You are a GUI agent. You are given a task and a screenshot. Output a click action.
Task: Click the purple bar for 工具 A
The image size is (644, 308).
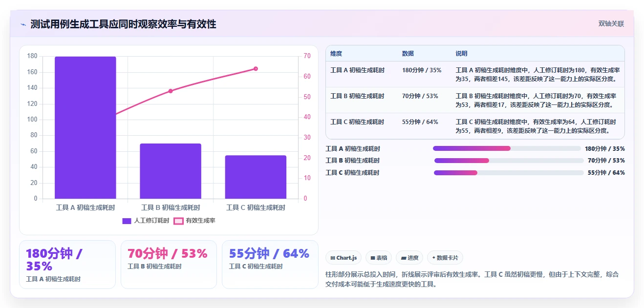pos(86,127)
